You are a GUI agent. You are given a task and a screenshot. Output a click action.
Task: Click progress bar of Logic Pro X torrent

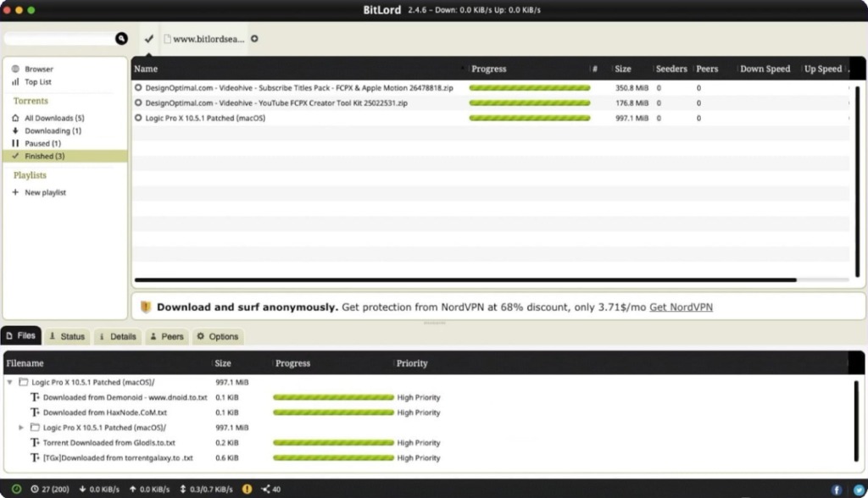[x=530, y=118]
